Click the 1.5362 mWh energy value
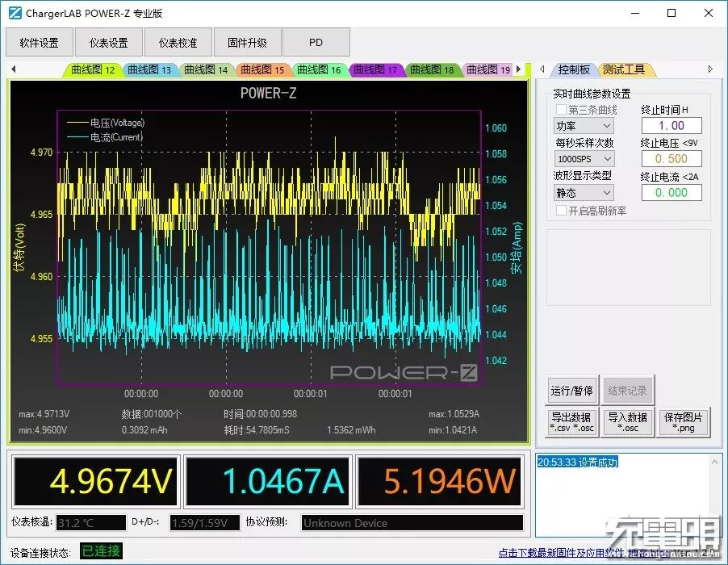728x565 pixels. [x=351, y=430]
